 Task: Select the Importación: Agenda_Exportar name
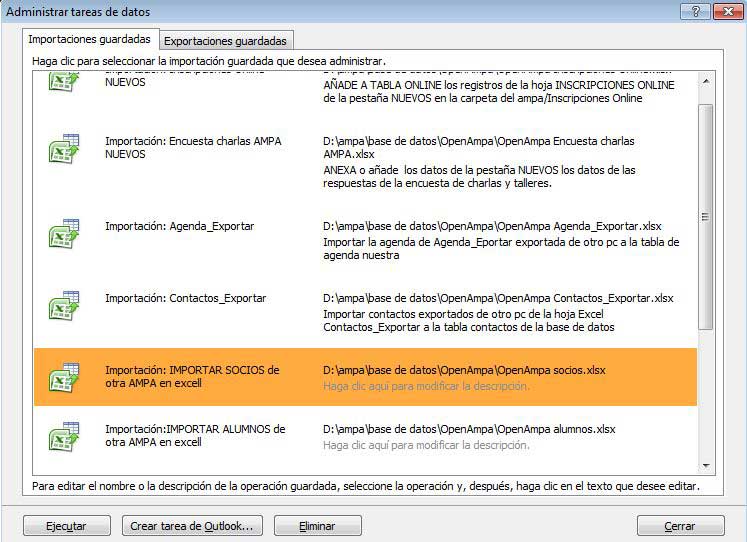click(x=180, y=226)
